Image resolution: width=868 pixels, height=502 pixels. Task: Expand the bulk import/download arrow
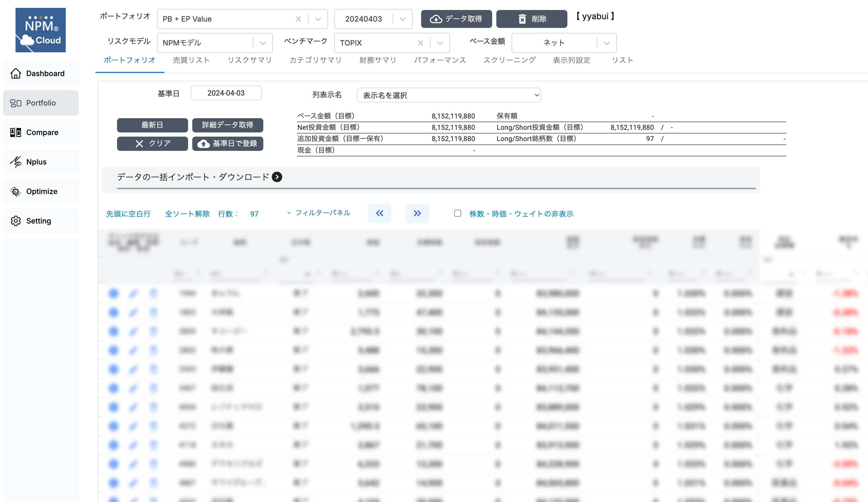coord(277,177)
